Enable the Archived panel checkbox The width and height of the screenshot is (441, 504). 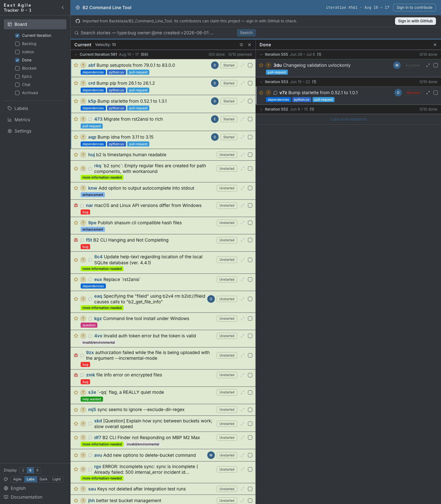(17, 93)
